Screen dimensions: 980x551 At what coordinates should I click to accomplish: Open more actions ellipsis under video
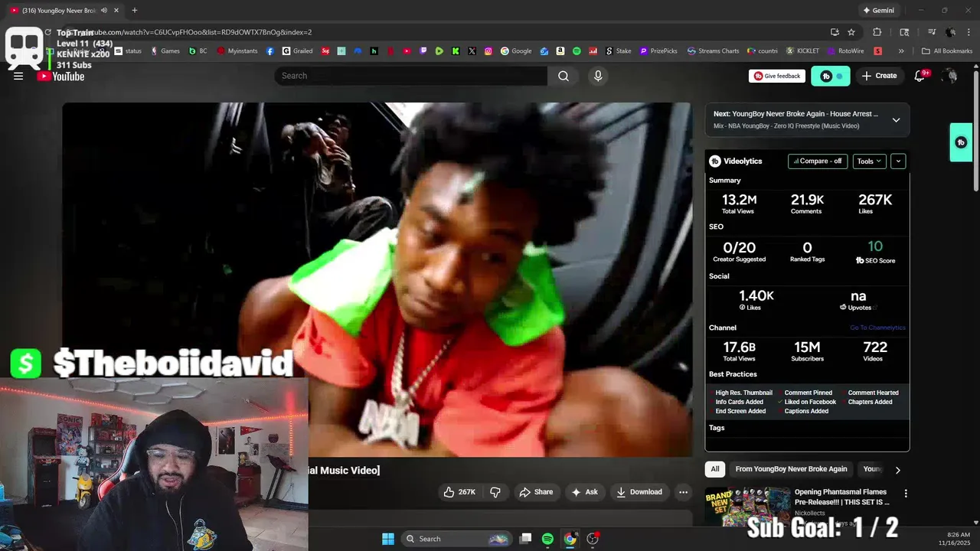pos(683,492)
